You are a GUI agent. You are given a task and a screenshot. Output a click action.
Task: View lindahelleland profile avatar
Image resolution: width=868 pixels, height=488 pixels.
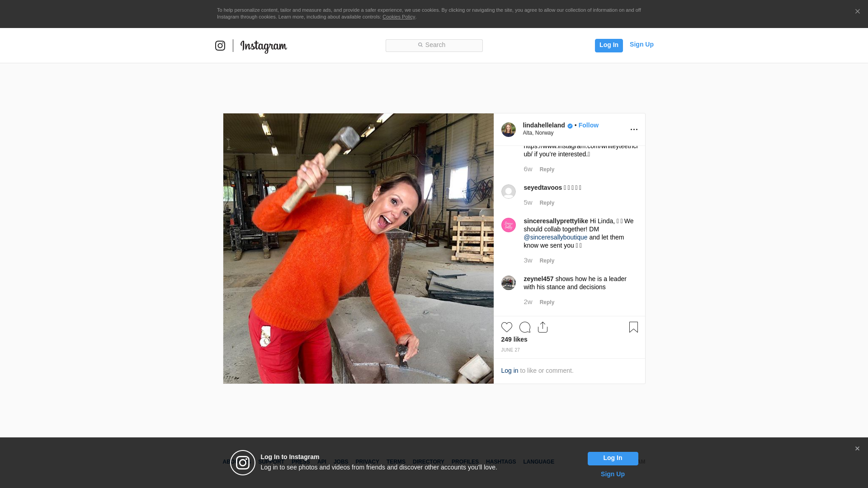pos(509,130)
